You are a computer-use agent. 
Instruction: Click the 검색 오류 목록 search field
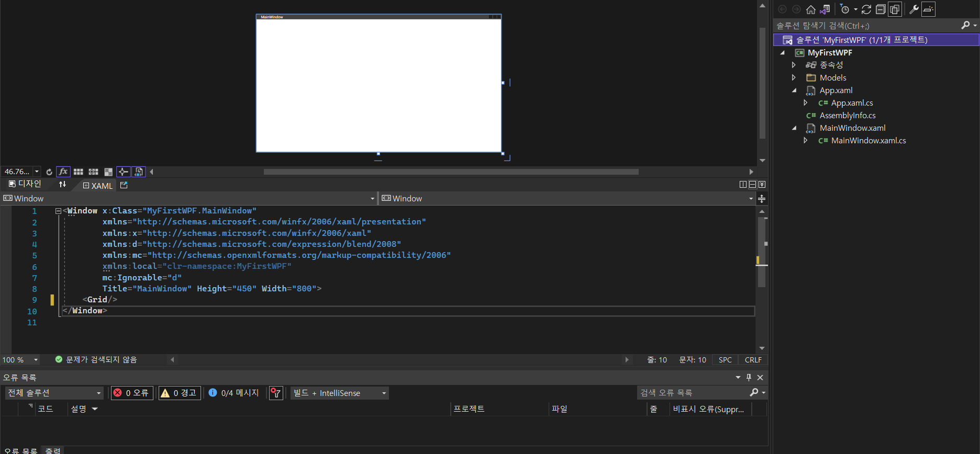click(692, 393)
